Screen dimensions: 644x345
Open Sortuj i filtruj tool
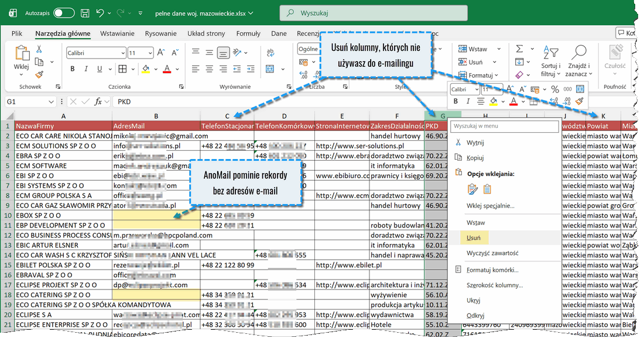[x=551, y=61]
